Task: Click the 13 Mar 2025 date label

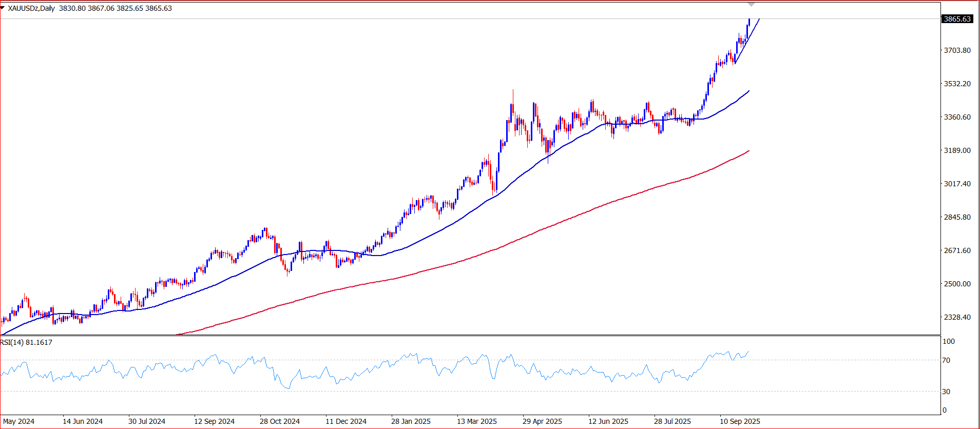Action: pyautogui.click(x=477, y=421)
